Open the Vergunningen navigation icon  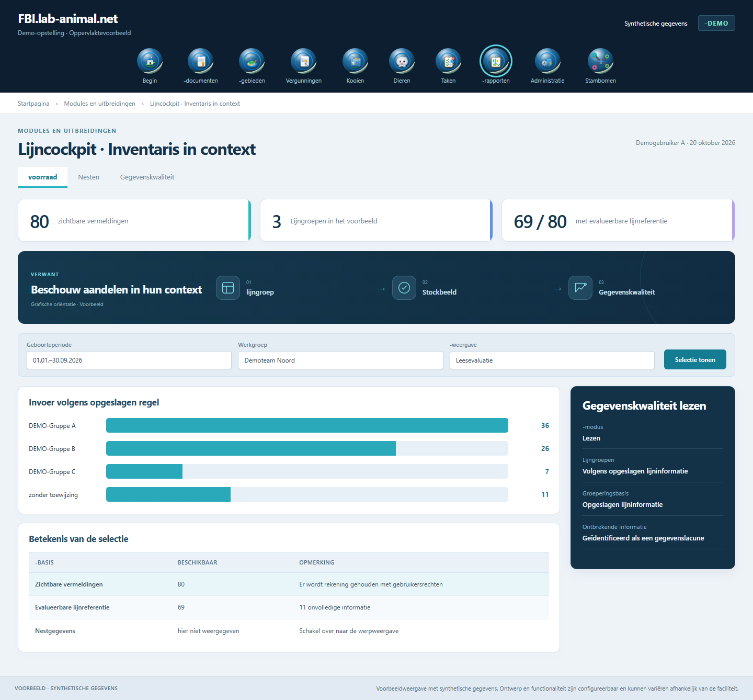pos(304,61)
